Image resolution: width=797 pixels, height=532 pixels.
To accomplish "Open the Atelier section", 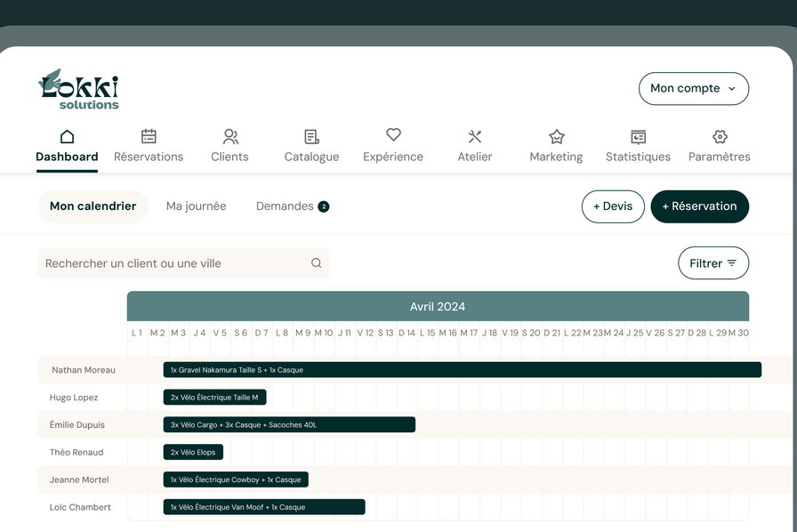I will (x=475, y=157).
